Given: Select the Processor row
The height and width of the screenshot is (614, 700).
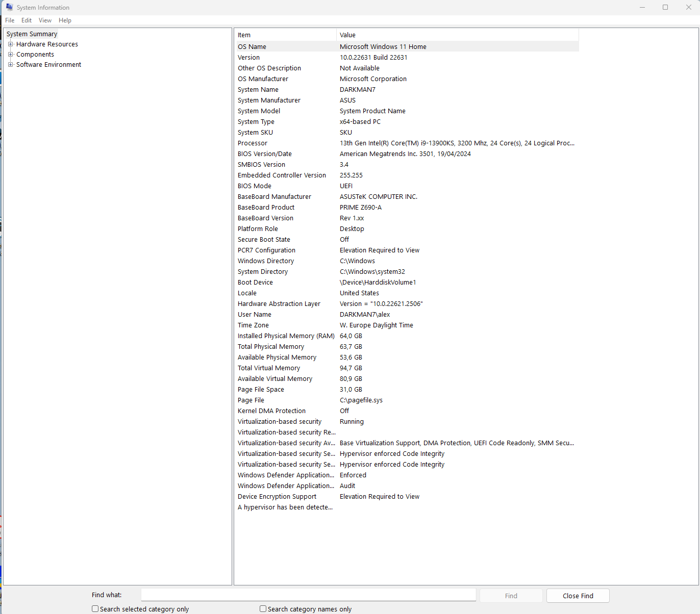Looking at the screenshot, I should (407, 143).
